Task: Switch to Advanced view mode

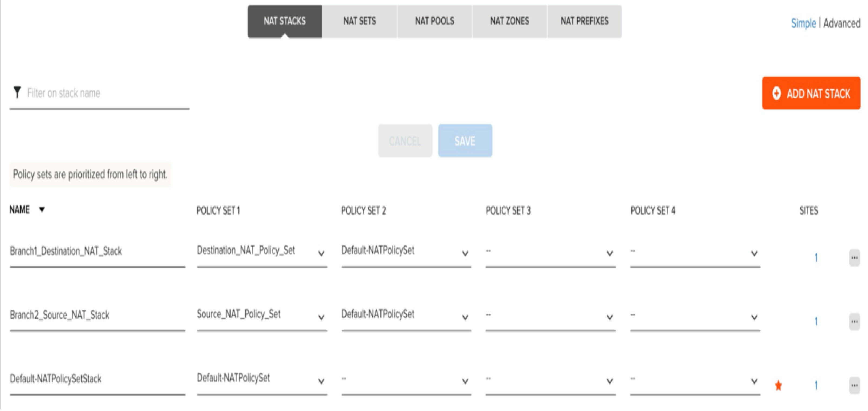Action: 841,23
